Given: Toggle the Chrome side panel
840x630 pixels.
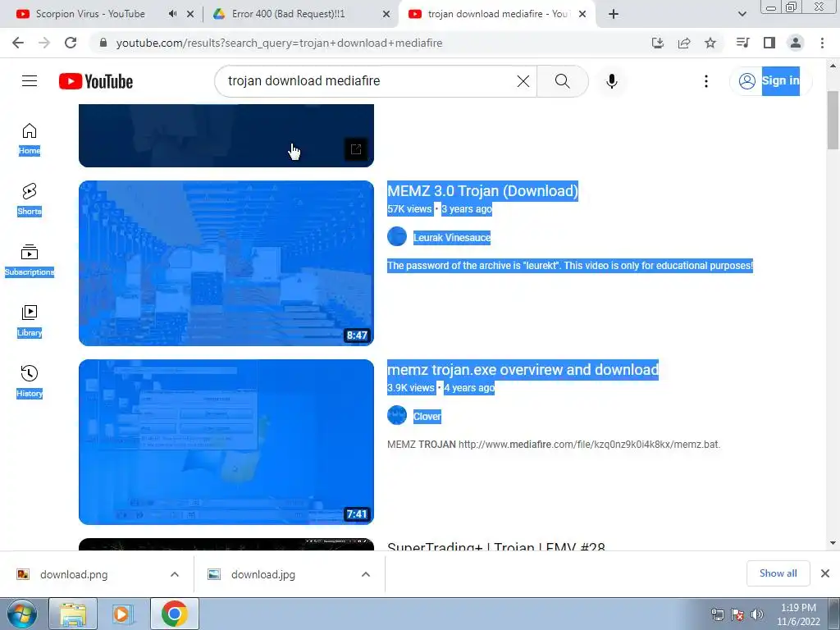Looking at the screenshot, I should coord(769,43).
